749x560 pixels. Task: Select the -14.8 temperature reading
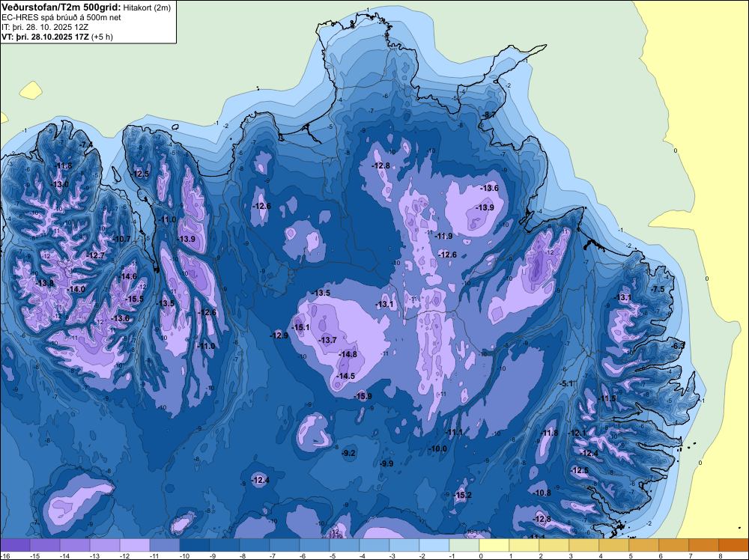pos(348,354)
